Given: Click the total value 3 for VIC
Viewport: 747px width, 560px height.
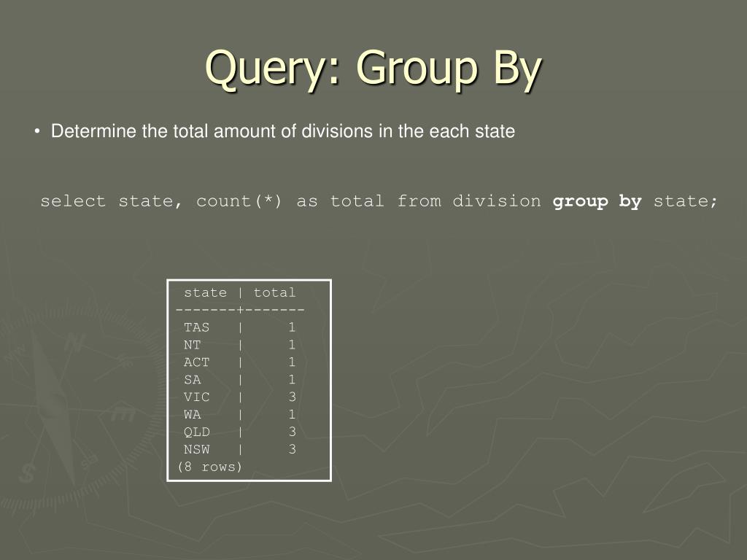Looking at the screenshot, I should click(292, 397).
